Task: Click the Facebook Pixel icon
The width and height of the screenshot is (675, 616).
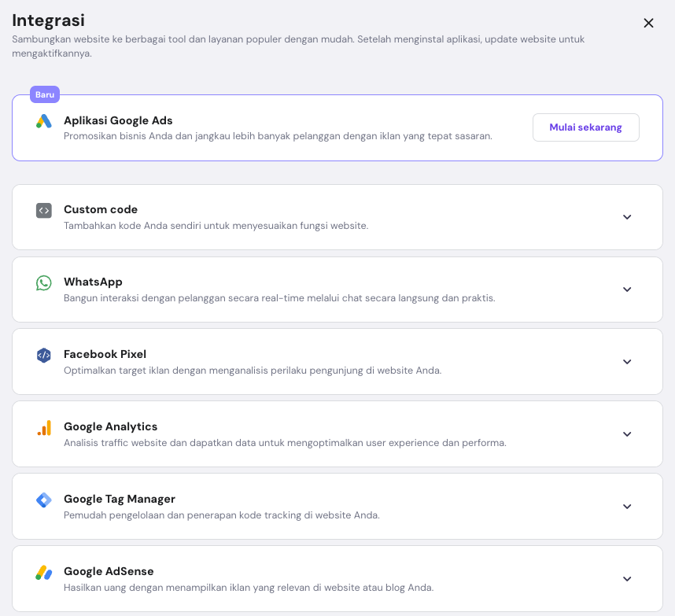Action: point(44,355)
